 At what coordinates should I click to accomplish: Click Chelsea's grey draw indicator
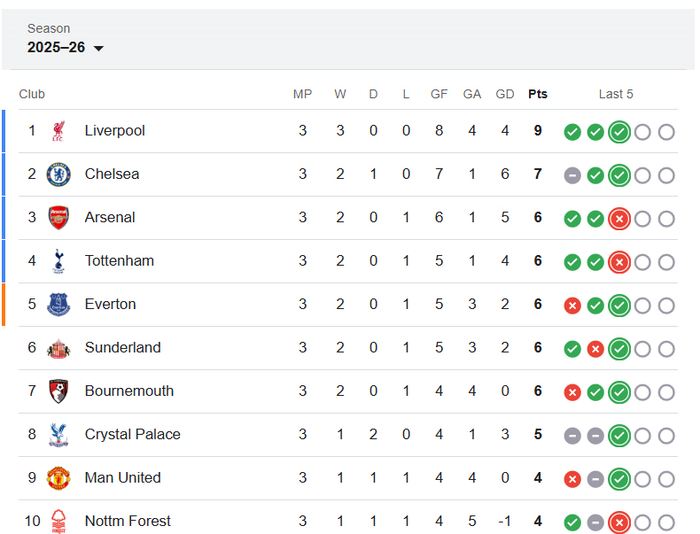(572, 175)
